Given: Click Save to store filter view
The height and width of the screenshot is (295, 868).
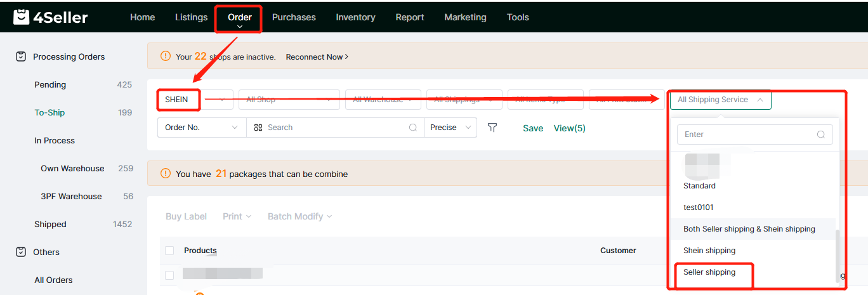Looking at the screenshot, I should (x=533, y=128).
